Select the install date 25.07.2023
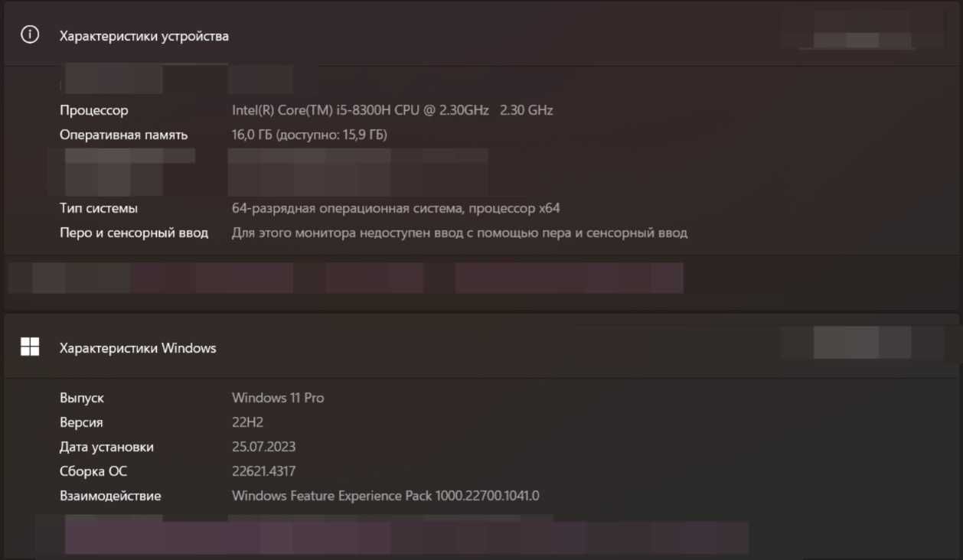 click(x=263, y=447)
